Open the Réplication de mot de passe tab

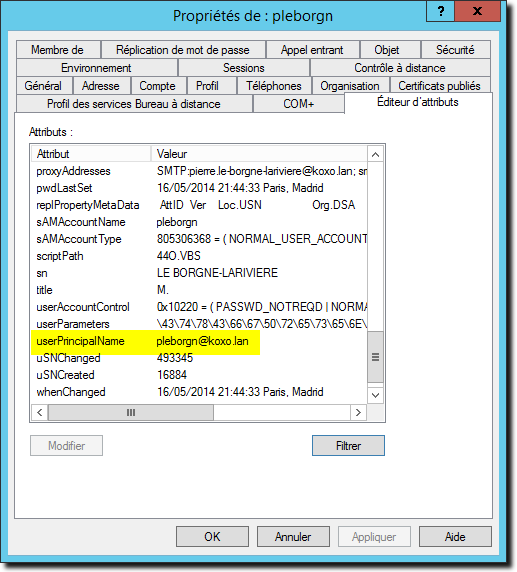pyautogui.click(x=183, y=50)
